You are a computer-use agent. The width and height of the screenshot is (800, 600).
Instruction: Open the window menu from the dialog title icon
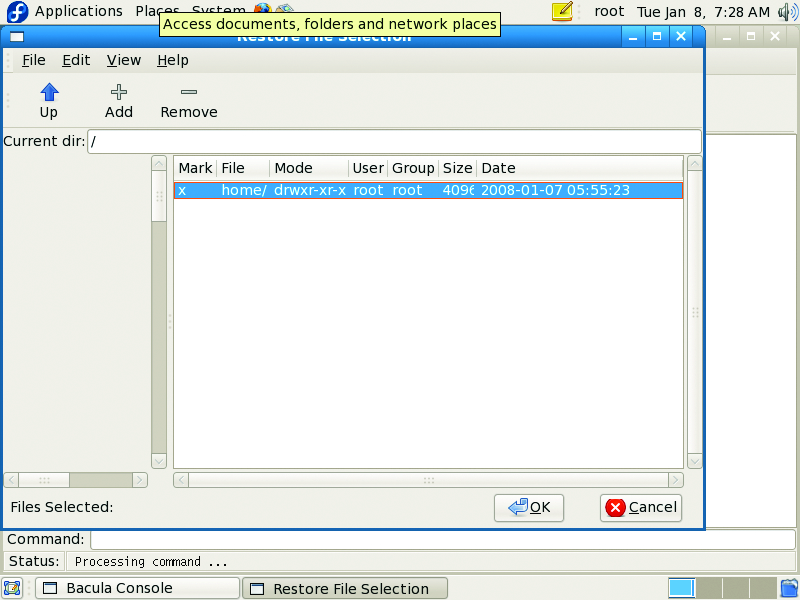pyautogui.click(x=15, y=36)
